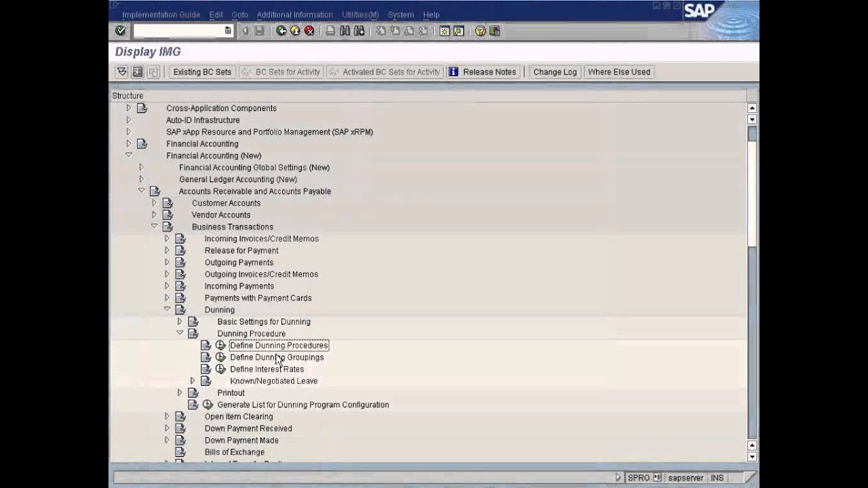
Task: Click the green Enter checkmark icon
Action: tap(121, 30)
